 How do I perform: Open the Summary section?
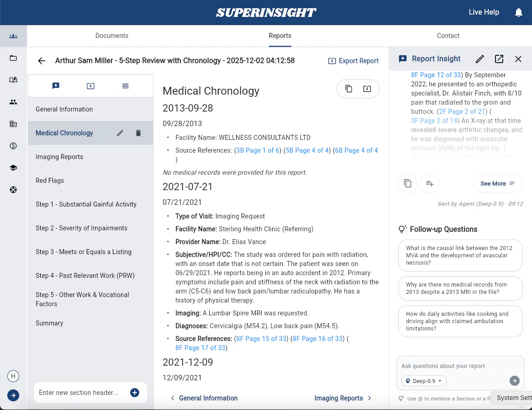[x=90, y=323]
